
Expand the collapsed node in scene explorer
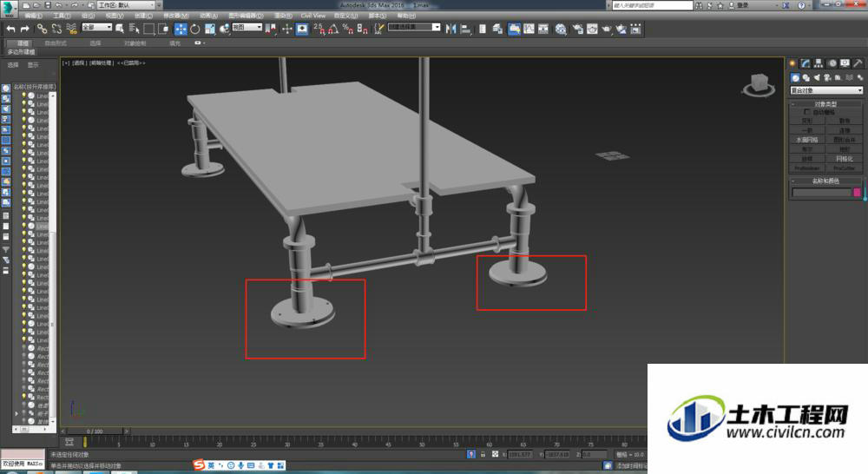(16, 413)
